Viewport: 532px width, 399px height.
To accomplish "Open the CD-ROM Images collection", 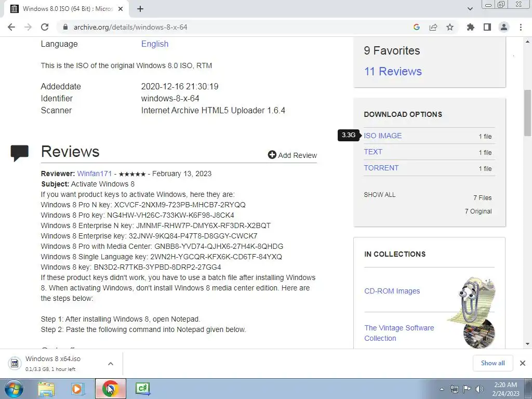I will tap(392, 291).
